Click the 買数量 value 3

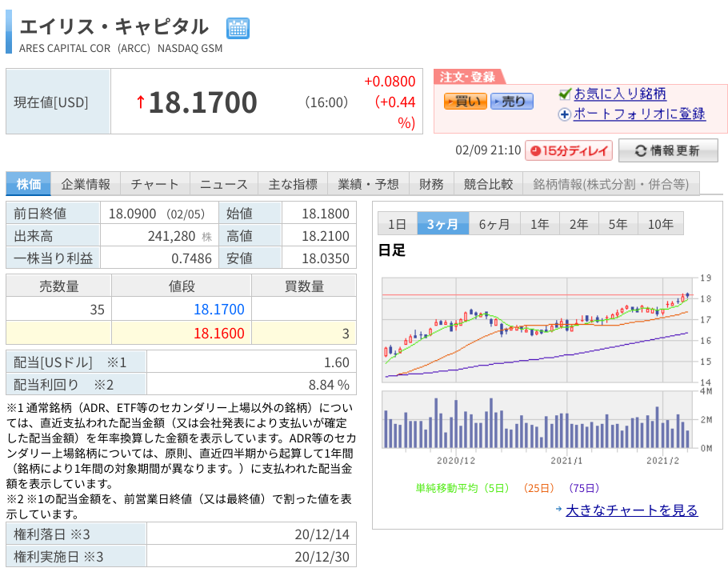click(346, 334)
